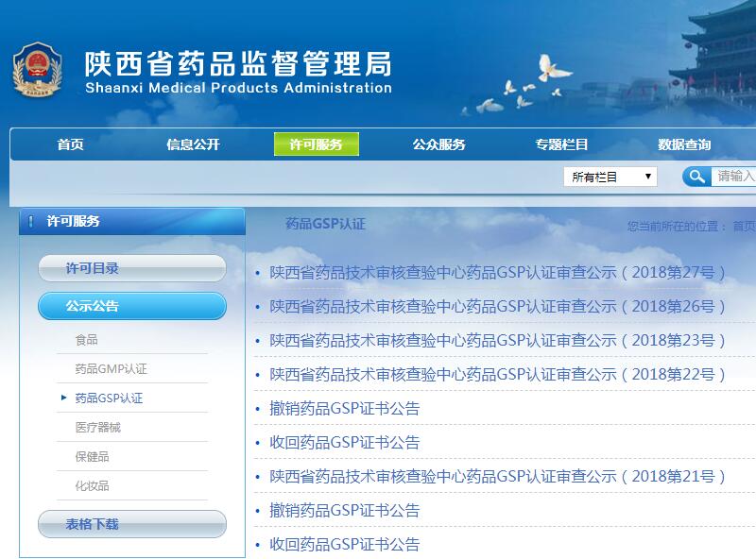Open the first 撤销药品GSP证书公告 link
Image resolution: width=756 pixels, height=559 pixels.
point(344,409)
